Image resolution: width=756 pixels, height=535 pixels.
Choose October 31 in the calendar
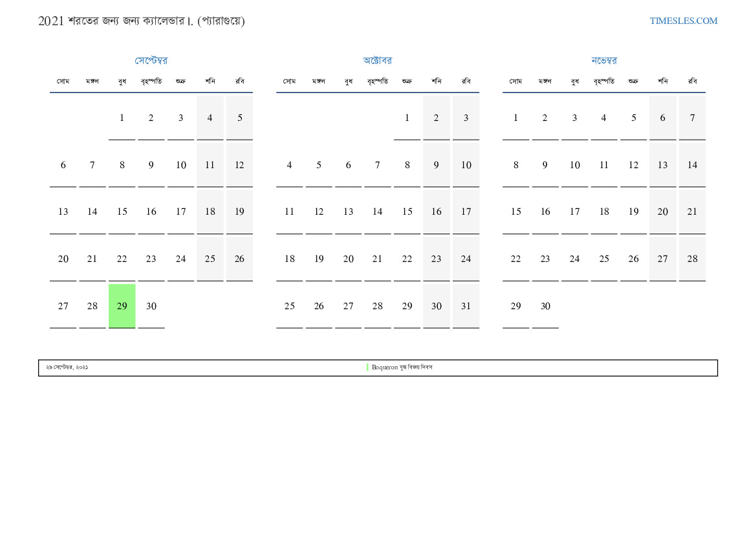[x=466, y=306]
